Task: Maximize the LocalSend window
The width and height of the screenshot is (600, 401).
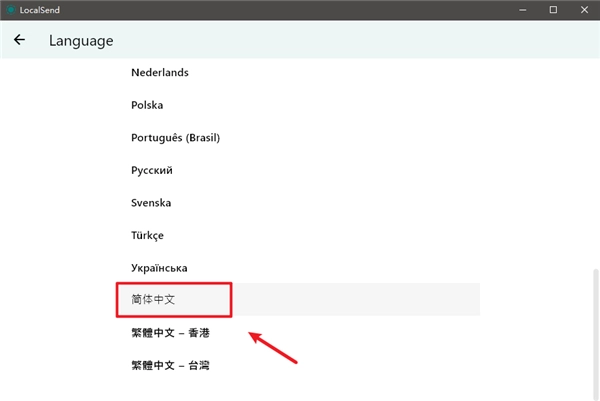Action: pyautogui.click(x=553, y=9)
